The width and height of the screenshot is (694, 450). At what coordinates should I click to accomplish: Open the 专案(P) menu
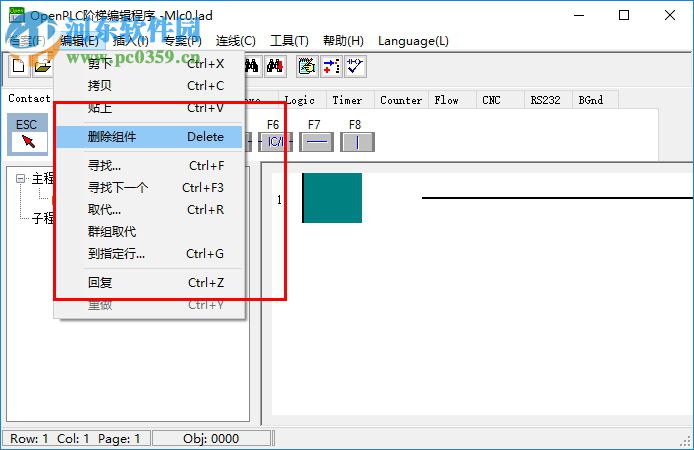click(182, 41)
